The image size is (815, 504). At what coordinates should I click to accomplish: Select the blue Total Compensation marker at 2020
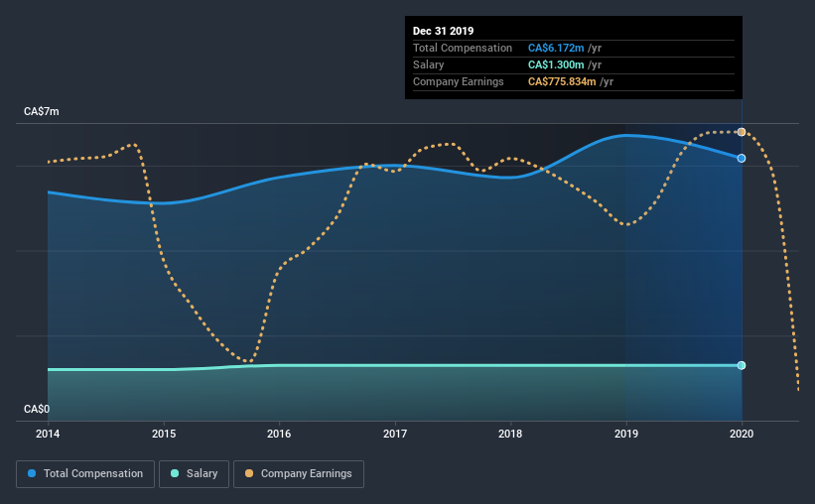tap(742, 158)
